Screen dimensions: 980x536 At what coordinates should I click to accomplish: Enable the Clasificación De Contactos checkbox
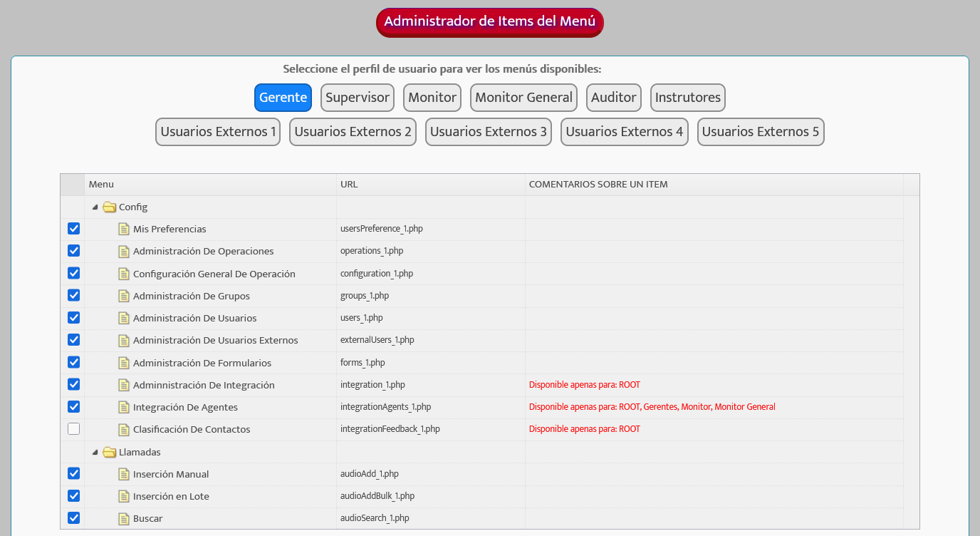[x=73, y=429]
